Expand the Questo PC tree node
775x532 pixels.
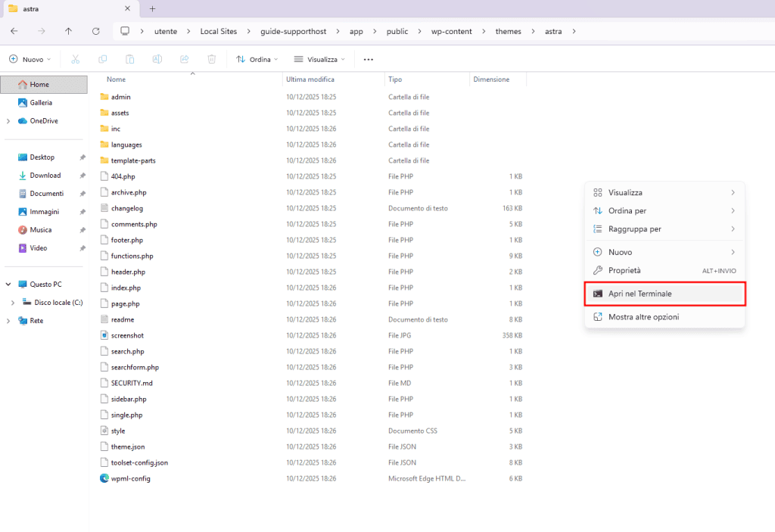click(x=8, y=285)
